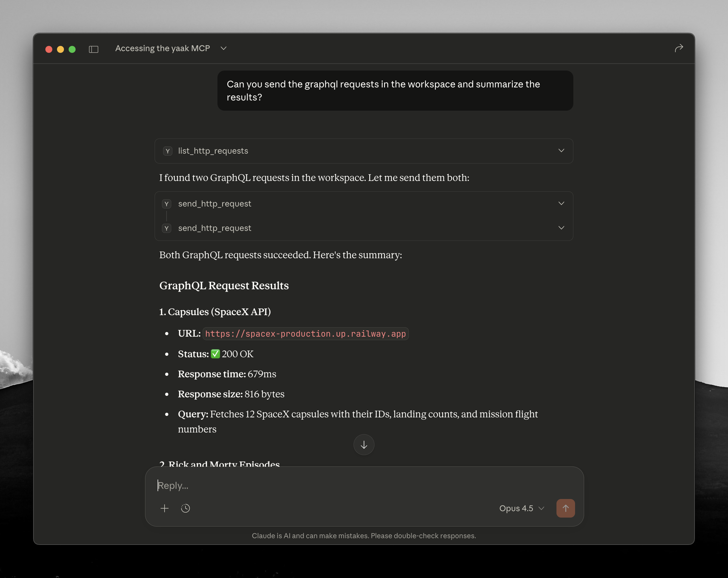
Task: Click the green fullscreen window button
Action: tap(72, 49)
